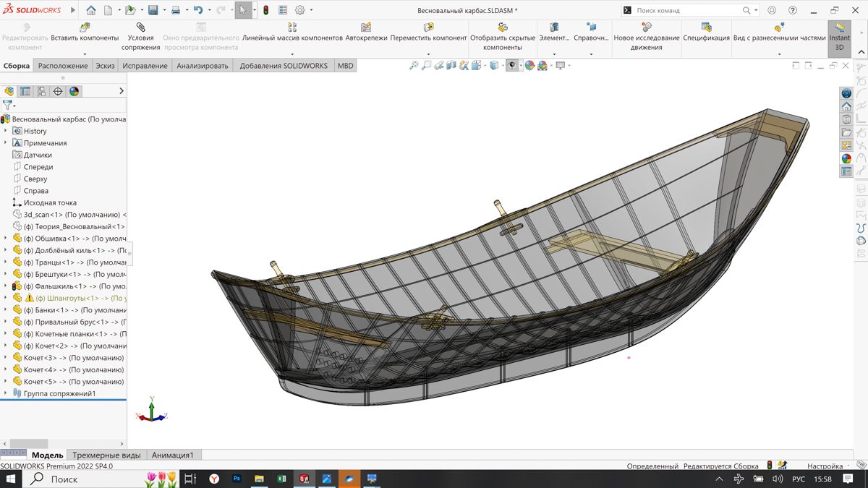
Task: Click the rebuild traffic light icon
Action: (x=265, y=11)
